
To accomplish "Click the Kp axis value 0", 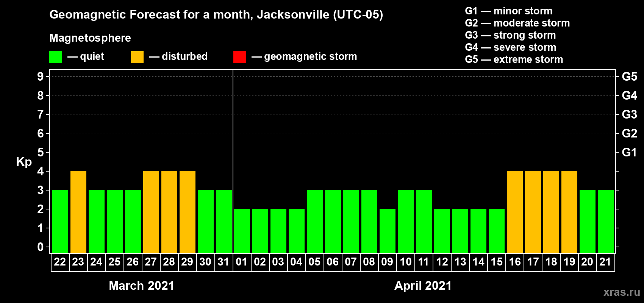I will [x=41, y=247].
